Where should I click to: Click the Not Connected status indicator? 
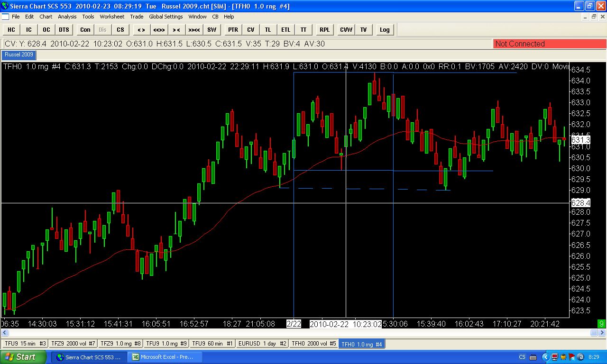click(x=550, y=44)
